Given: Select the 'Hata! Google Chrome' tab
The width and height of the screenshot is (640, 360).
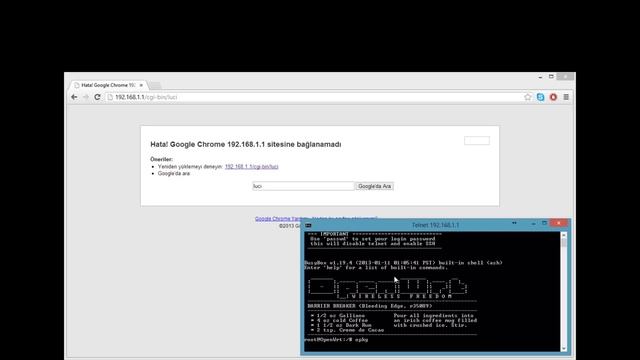Looking at the screenshot, I should click(x=108, y=85).
